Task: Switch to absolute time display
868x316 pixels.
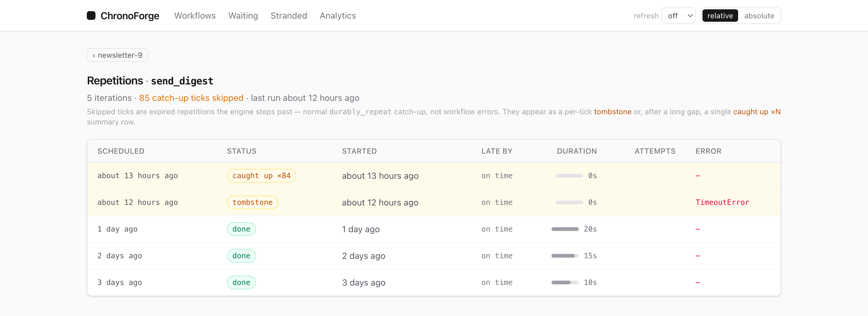Action: coord(759,16)
